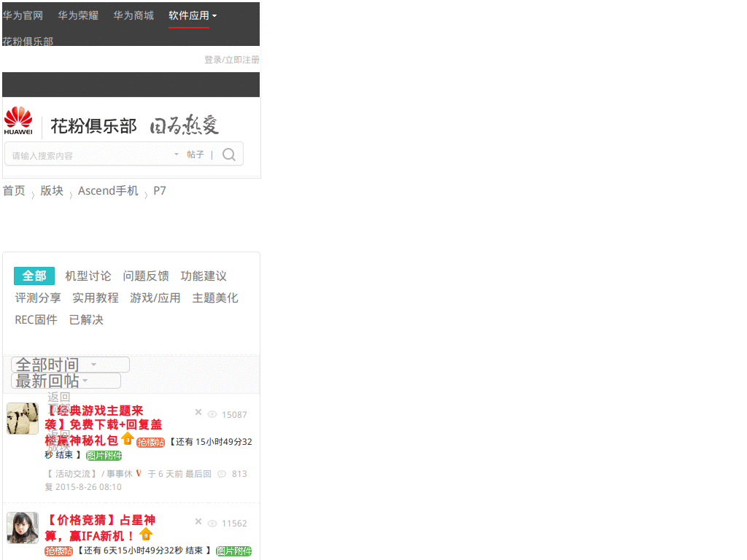The height and width of the screenshot is (560, 747).
Task: Click P7 in the breadcrumb
Action: coord(160,190)
